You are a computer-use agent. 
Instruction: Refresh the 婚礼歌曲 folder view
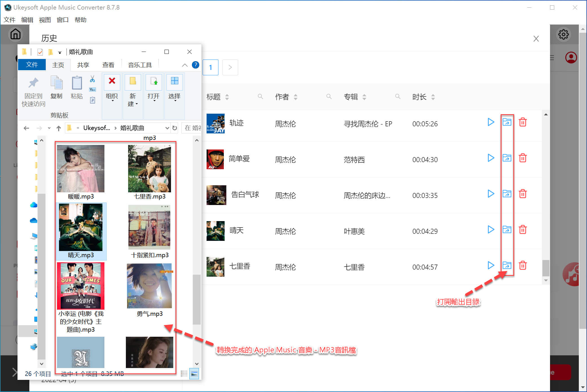tap(175, 128)
